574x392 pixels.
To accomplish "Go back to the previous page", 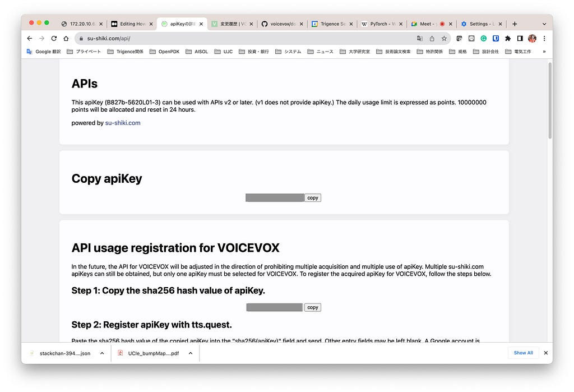I will [30, 39].
